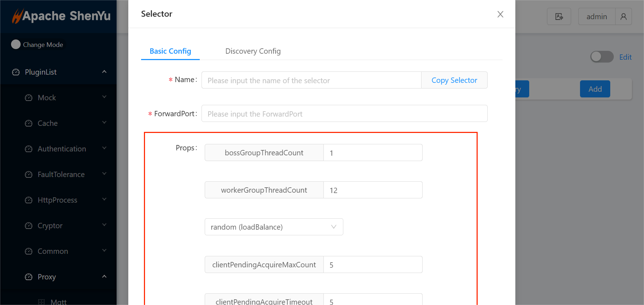Click the Mock menu icon
This screenshot has width=644, height=305.
[x=29, y=98]
